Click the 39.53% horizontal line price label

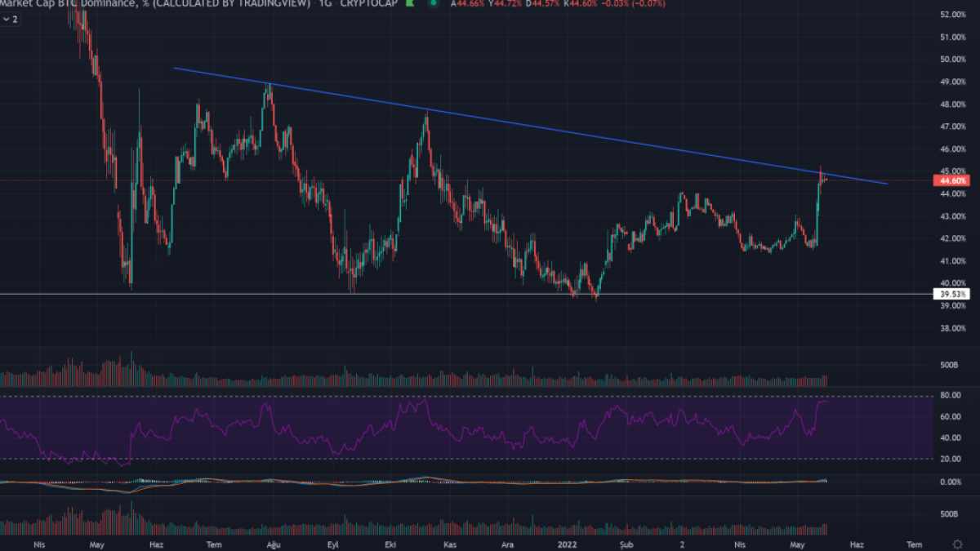(x=953, y=294)
